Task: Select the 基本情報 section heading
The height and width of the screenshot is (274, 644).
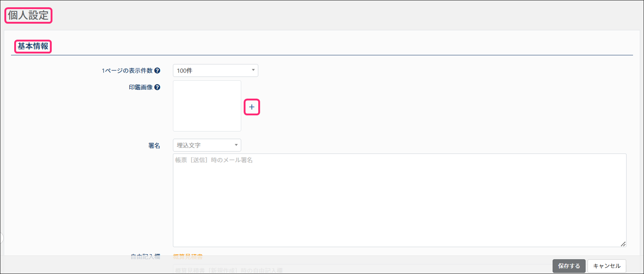Action: (33, 47)
